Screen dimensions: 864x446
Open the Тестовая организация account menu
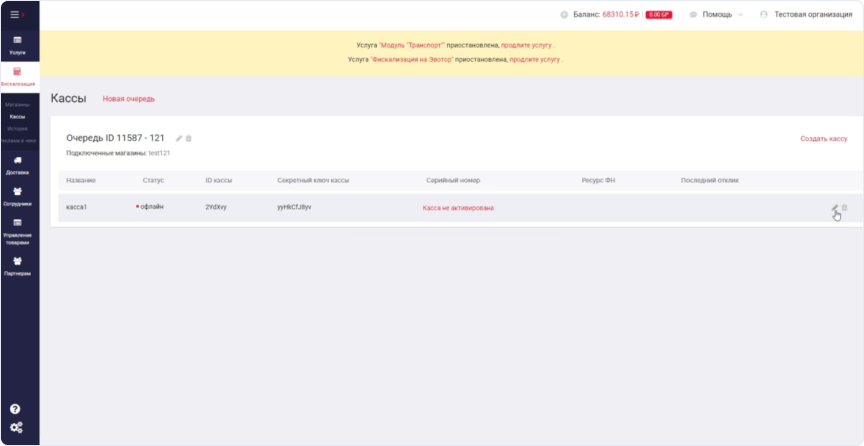click(x=812, y=15)
